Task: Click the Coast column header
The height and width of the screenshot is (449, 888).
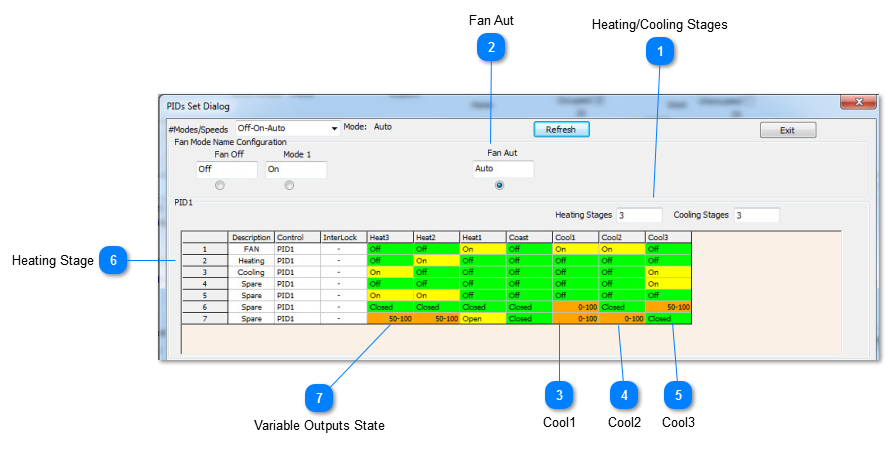Action: click(x=530, y=237)
